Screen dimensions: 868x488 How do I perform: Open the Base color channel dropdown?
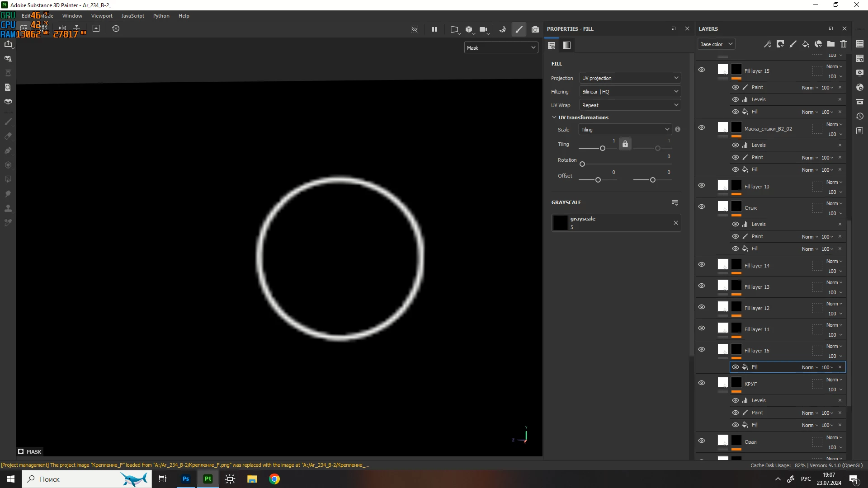coord(716,44)
